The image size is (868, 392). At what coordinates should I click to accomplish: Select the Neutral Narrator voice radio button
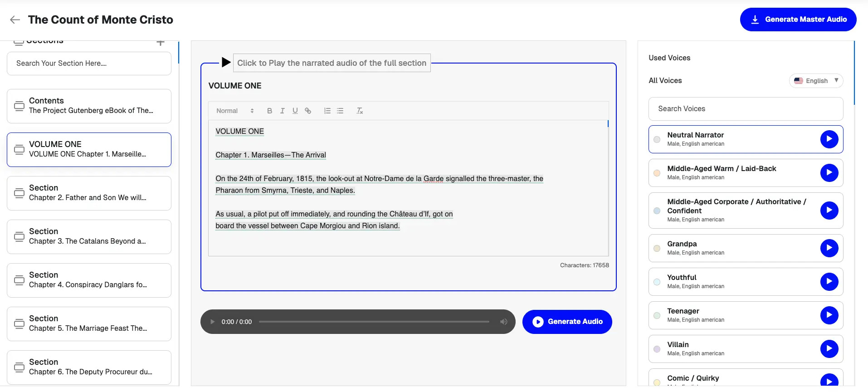[657, 139]
